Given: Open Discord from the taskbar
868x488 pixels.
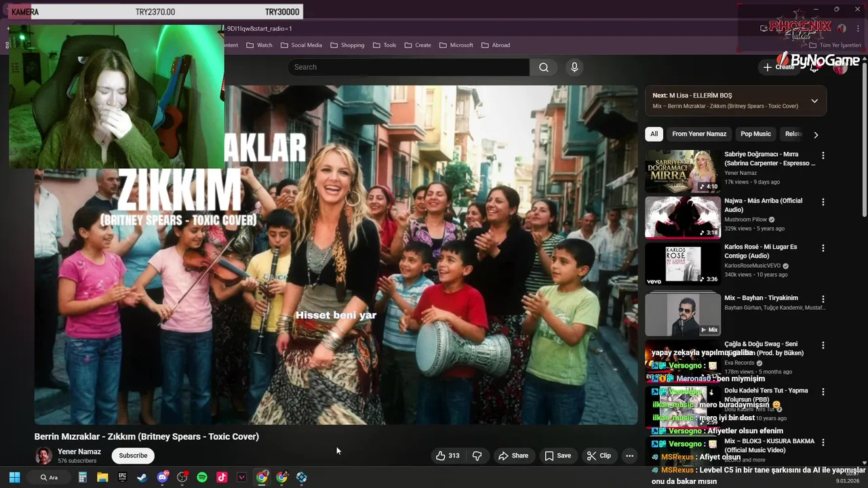Looking at the screenshot, I should pos(162,477).
